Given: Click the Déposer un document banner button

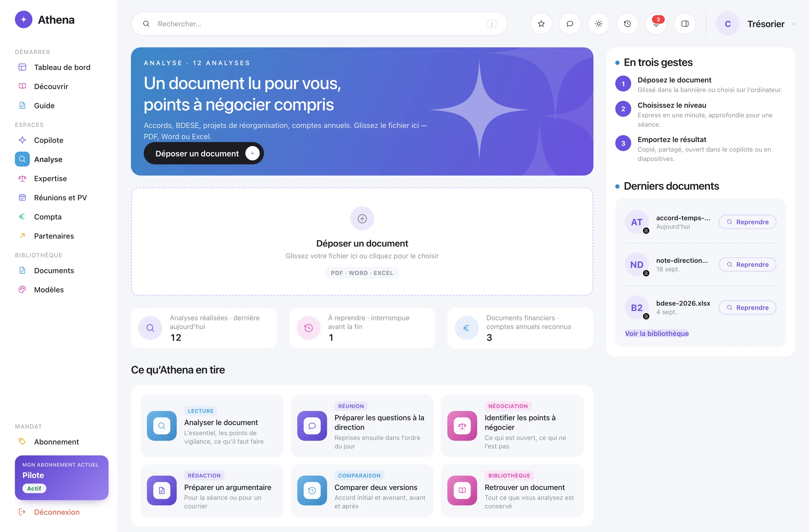Looking at the screenshot, I should tap(204, 153).
